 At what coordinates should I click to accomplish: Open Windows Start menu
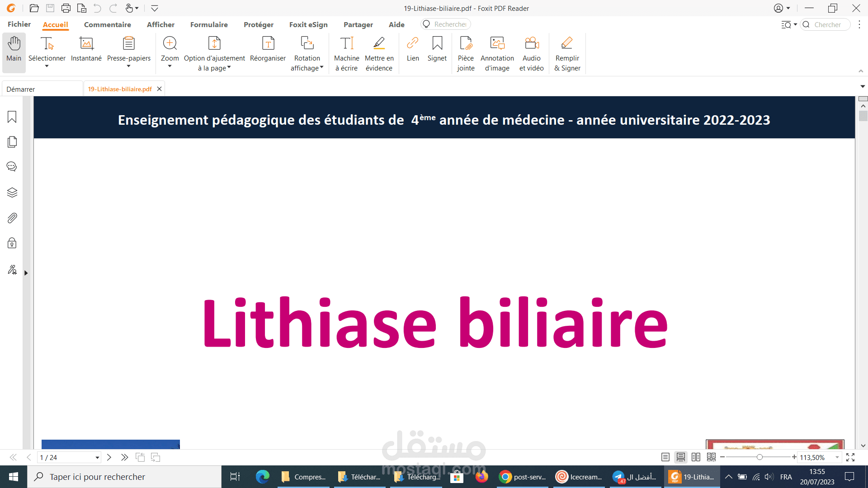[x=14, y=477]
